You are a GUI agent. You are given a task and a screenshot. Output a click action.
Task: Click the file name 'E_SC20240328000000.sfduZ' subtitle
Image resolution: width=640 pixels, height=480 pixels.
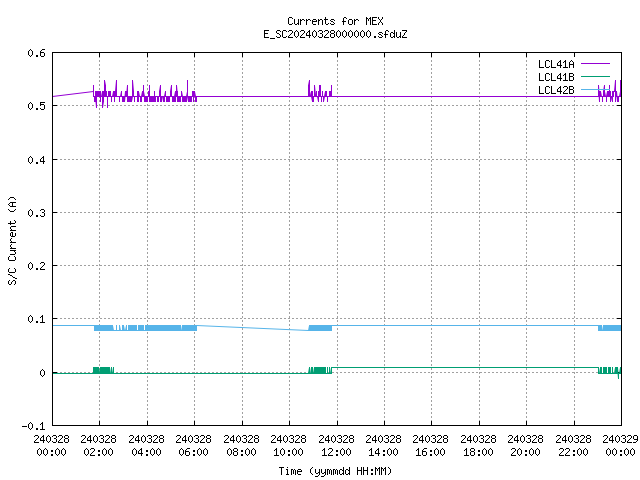coord(335,34)
